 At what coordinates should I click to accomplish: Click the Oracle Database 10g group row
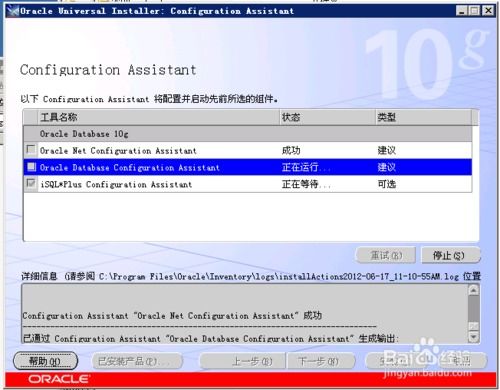[x=248, y=134]
